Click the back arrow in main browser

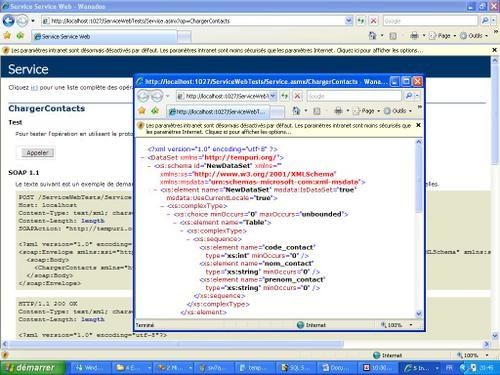click(8, 21)
